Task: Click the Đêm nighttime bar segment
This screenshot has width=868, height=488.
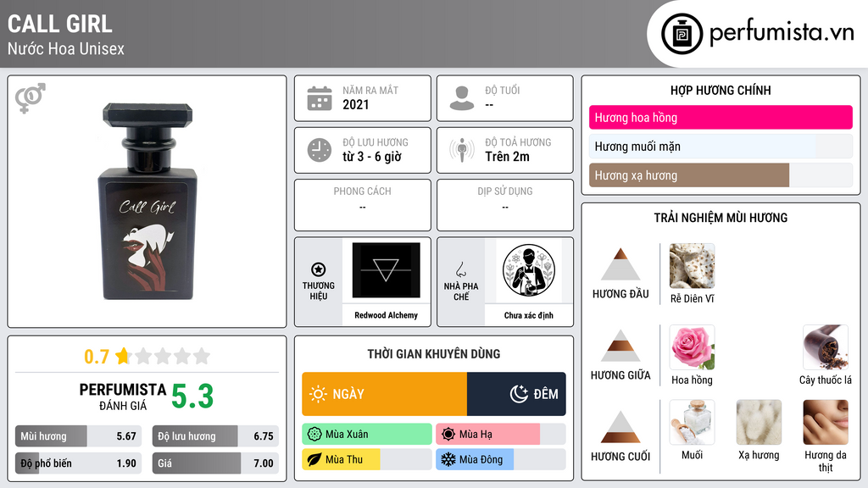Action: pos(516,394)
